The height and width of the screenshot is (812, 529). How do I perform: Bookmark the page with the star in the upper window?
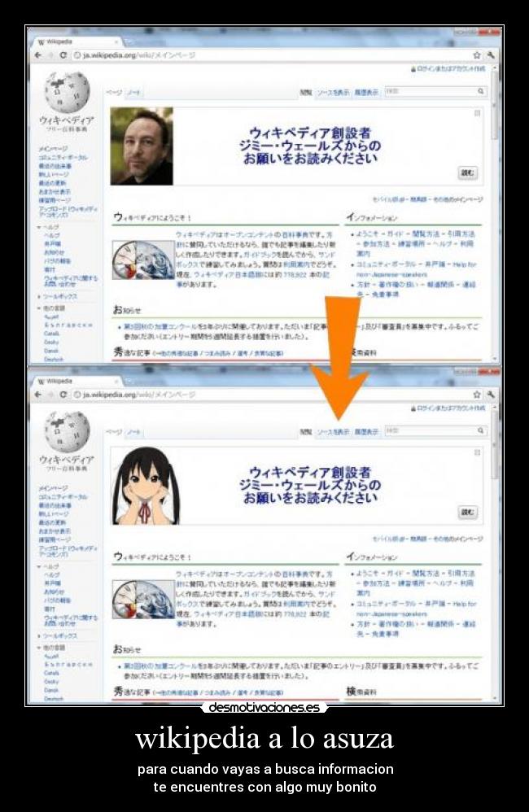[477, 55]
